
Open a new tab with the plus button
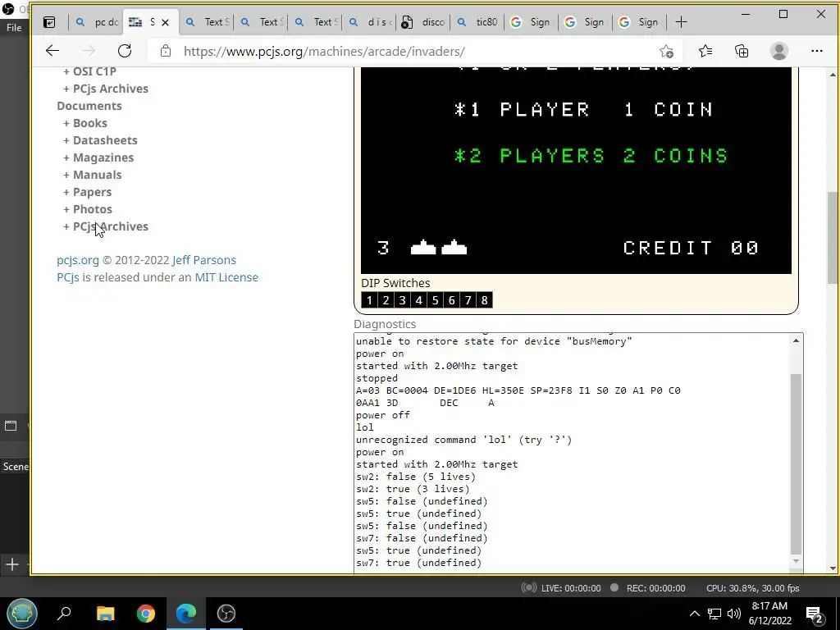[681, 22]
